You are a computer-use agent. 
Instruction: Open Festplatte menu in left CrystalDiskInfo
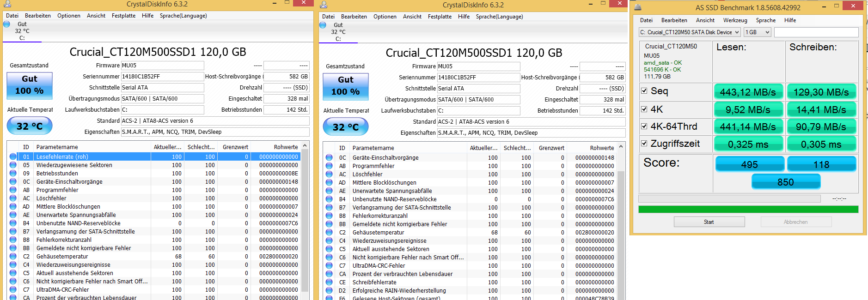point(123,16)
